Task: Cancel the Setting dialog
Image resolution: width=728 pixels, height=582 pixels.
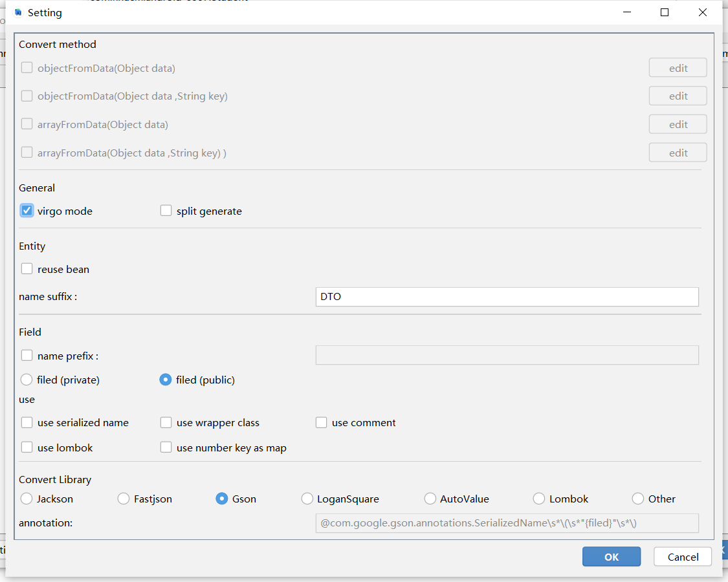Action: (x=683, y=557)
